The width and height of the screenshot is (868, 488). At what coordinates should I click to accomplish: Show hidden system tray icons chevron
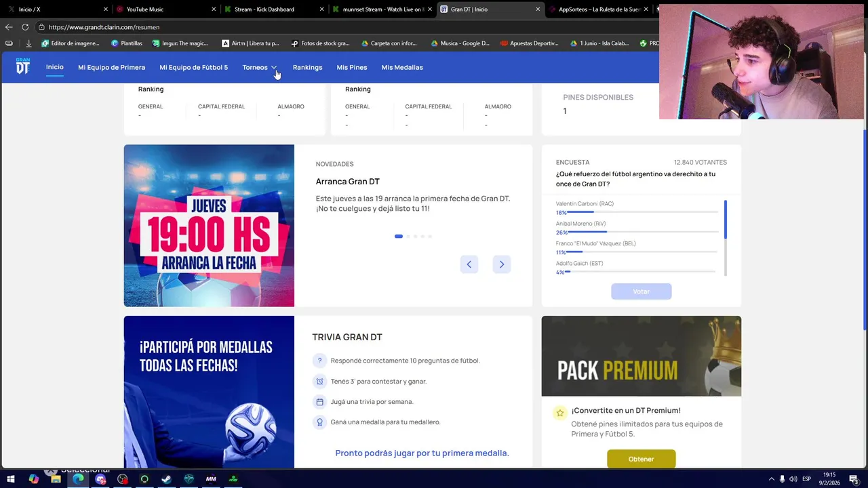[771, 479]
